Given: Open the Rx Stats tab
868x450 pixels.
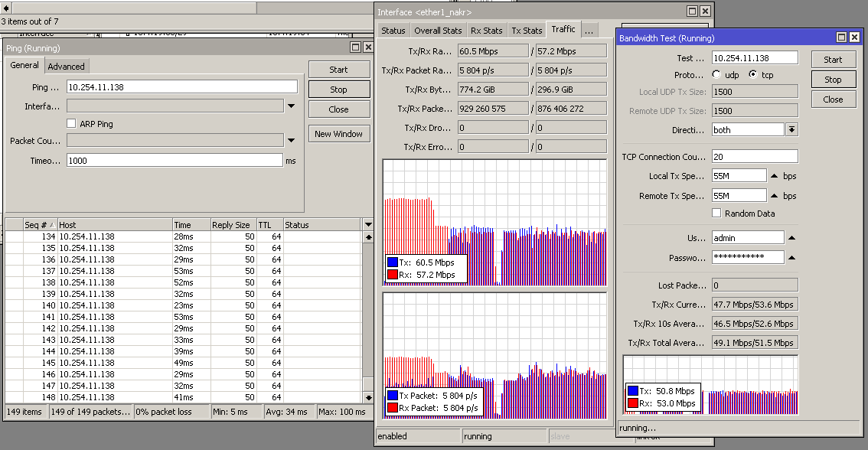Looking at the screenshot, I should (486, 31).
